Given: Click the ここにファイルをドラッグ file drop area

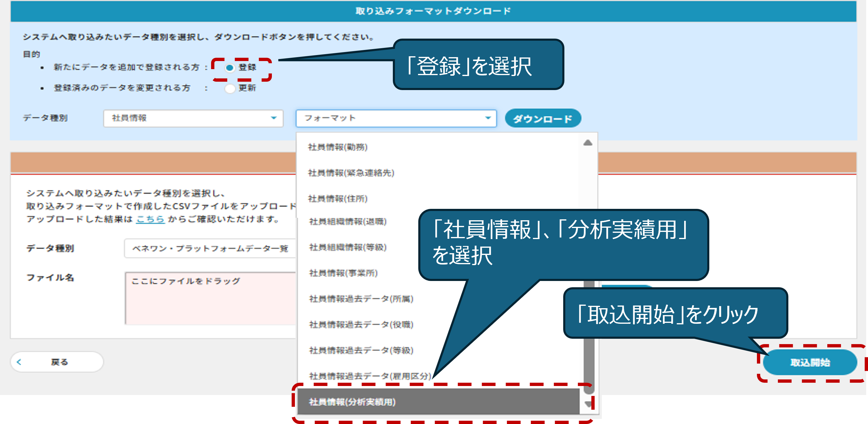Looking at the screenshot, I should [x=210, y=298].
